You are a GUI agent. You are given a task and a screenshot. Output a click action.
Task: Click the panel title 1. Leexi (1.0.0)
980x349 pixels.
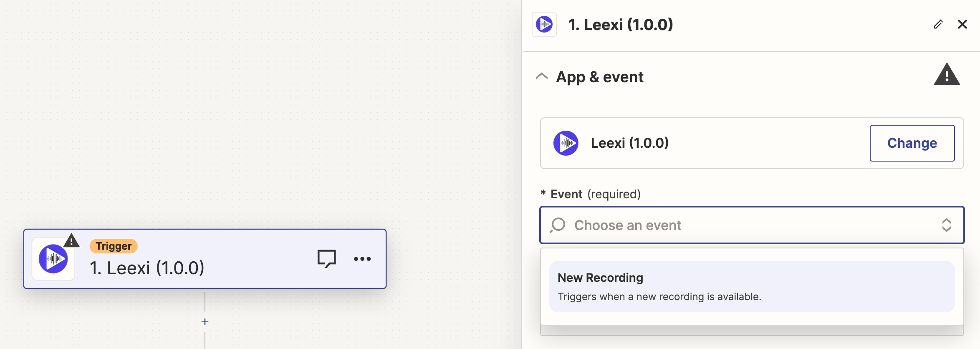[x=621, y=25]
